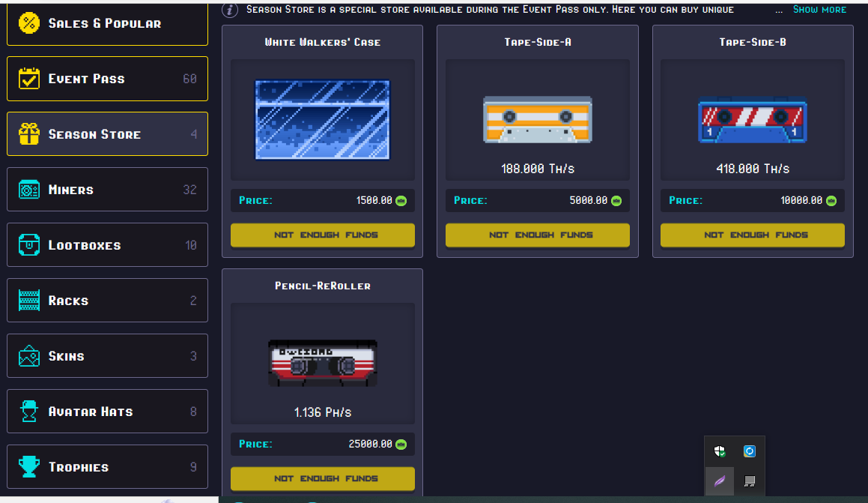The image size is (868, 503).
Task: Open the Racks category
Action: coord(107,300)
